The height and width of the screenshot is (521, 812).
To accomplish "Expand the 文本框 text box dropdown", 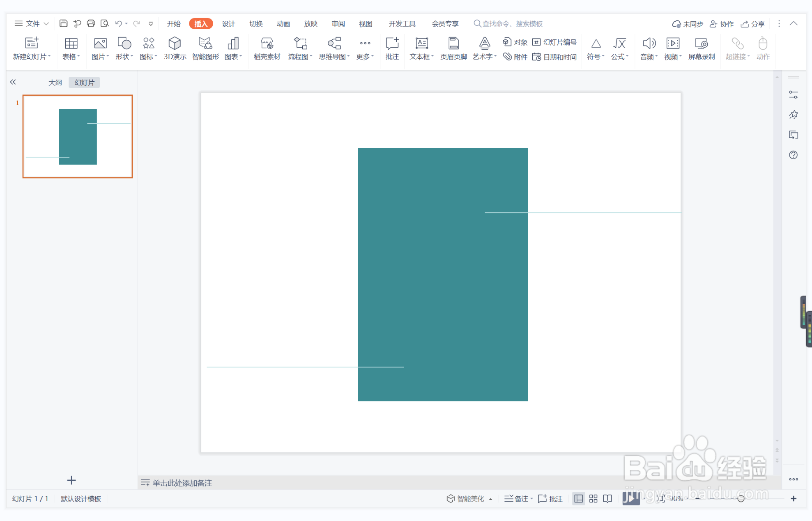I will [x=432, y=57].
